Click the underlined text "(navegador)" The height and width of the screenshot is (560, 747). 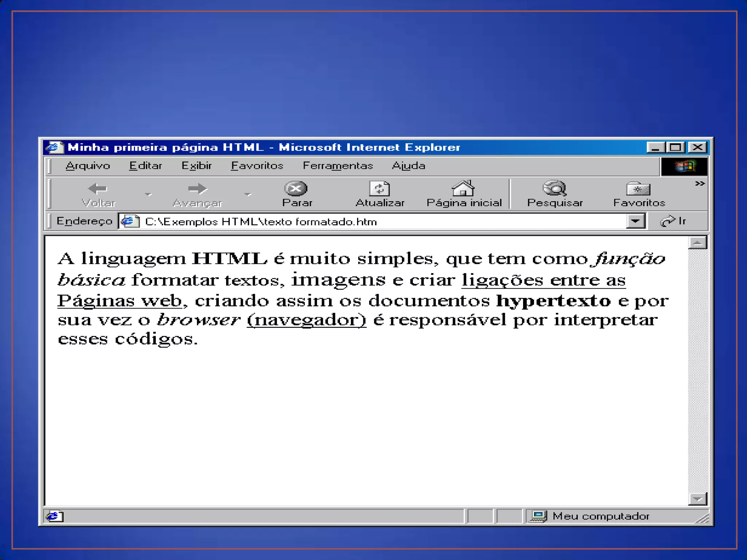(306, 320)
